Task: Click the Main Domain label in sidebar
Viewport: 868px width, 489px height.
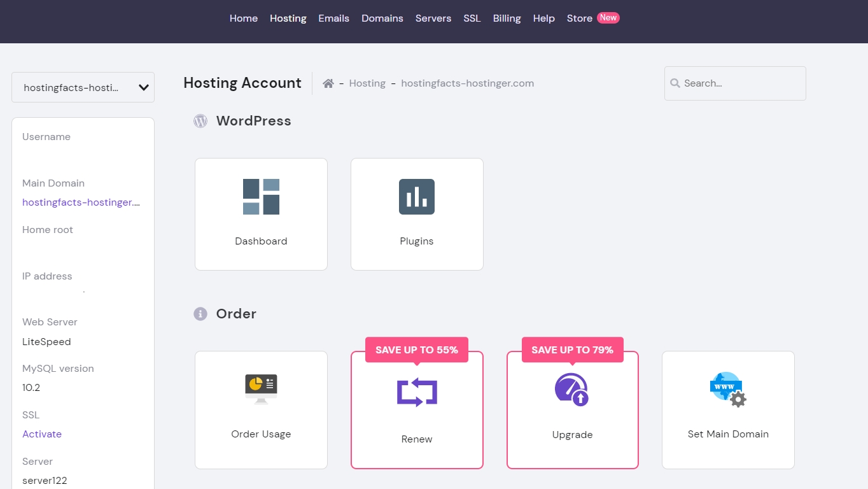Action: pyautogui.click(x=53, y=183)
